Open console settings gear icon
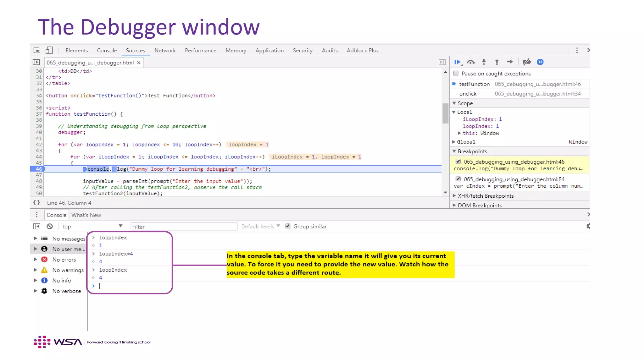 [x=588, y=226]
